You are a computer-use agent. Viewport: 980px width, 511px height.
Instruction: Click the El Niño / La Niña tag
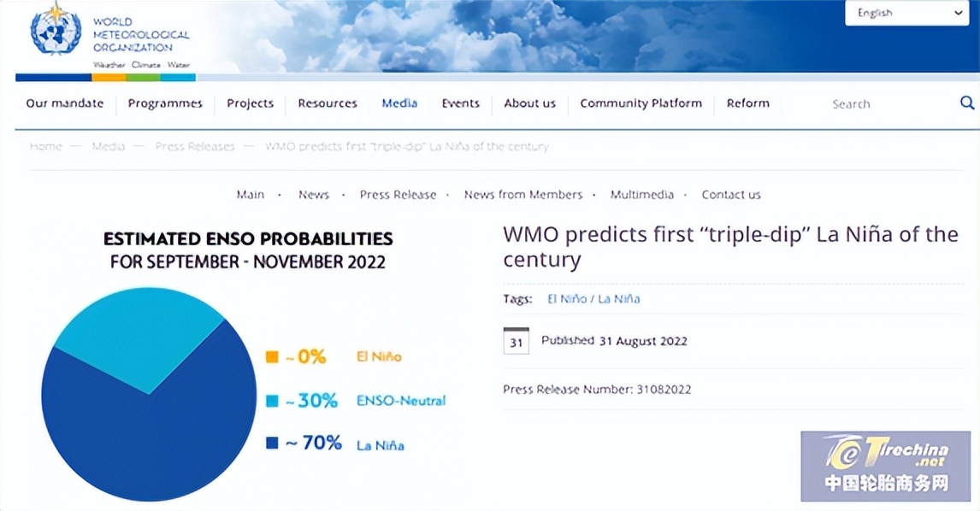pyautogui.click(x=593, y=299)
